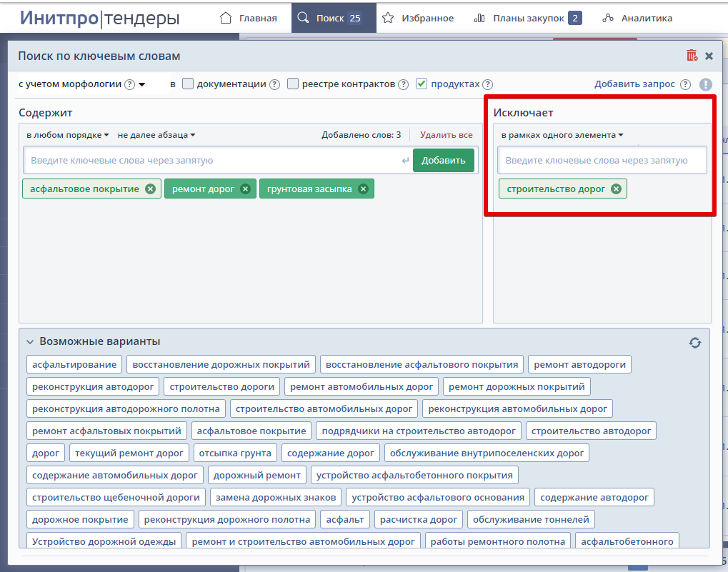
Task: Go to the Главная tab
Action: 249,18
